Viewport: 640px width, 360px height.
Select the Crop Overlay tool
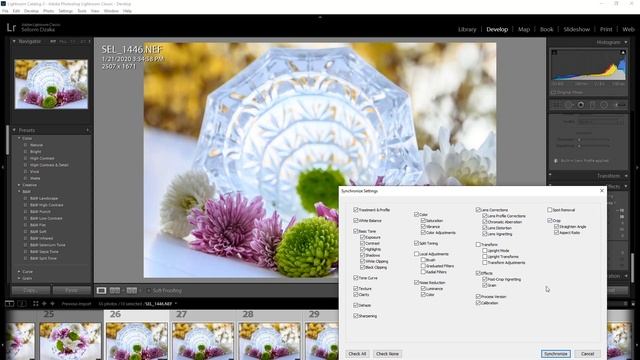tap(556, 105)
